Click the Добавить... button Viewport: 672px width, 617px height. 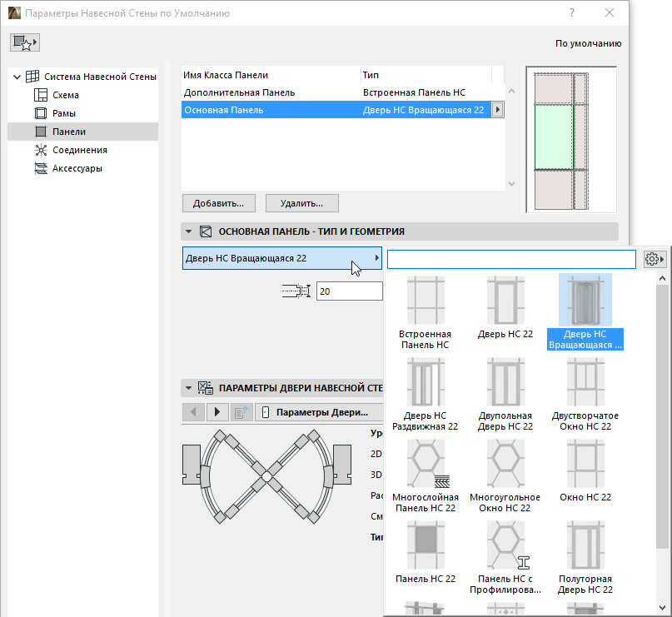pos(218,203)
